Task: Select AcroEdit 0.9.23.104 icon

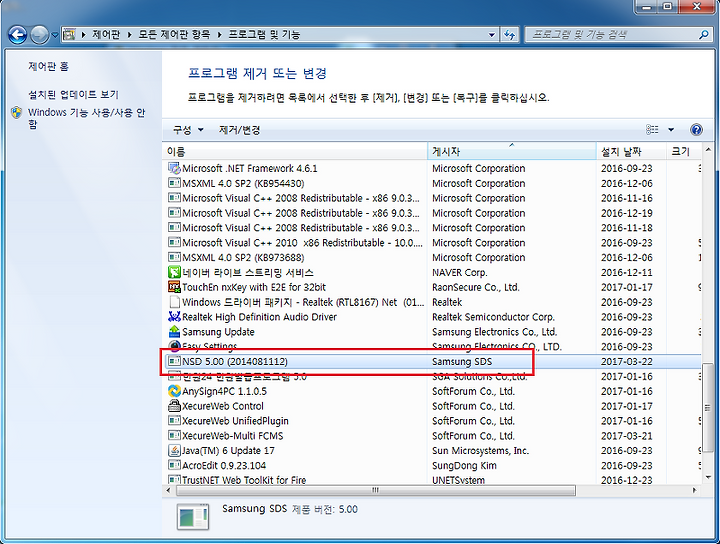Action: point(174,465)
